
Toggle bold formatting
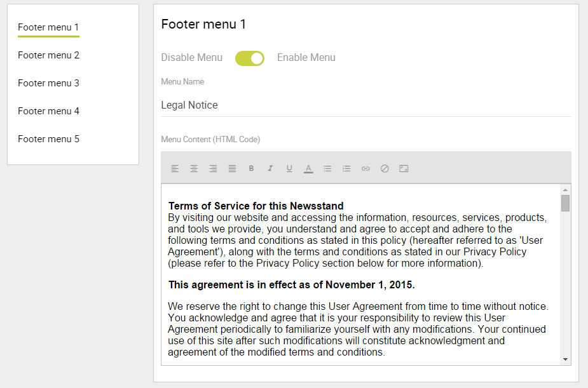pyautogui.click(x=251, y=168)
